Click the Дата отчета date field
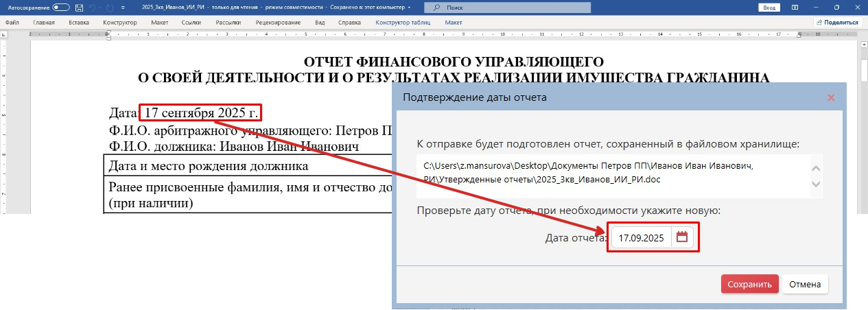This screenshot has height=310, width=868. click(x=641, y=238)
